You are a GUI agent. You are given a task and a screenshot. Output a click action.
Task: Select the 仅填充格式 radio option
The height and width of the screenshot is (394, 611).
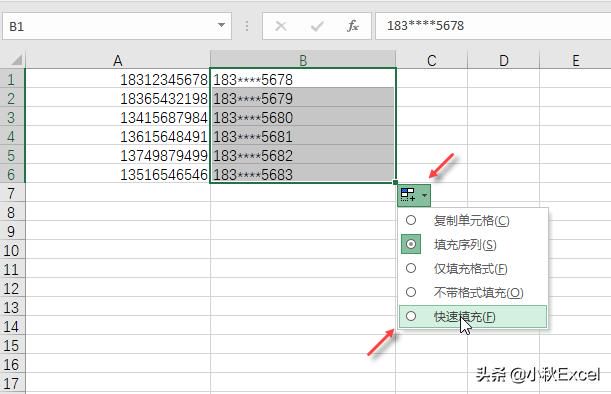point(411,269)
